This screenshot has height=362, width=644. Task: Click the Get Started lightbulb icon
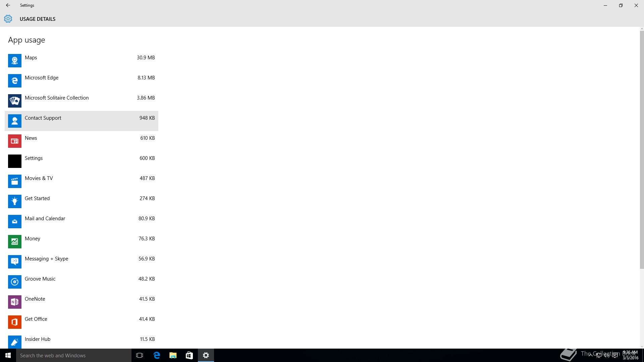(x=15, y=201)
